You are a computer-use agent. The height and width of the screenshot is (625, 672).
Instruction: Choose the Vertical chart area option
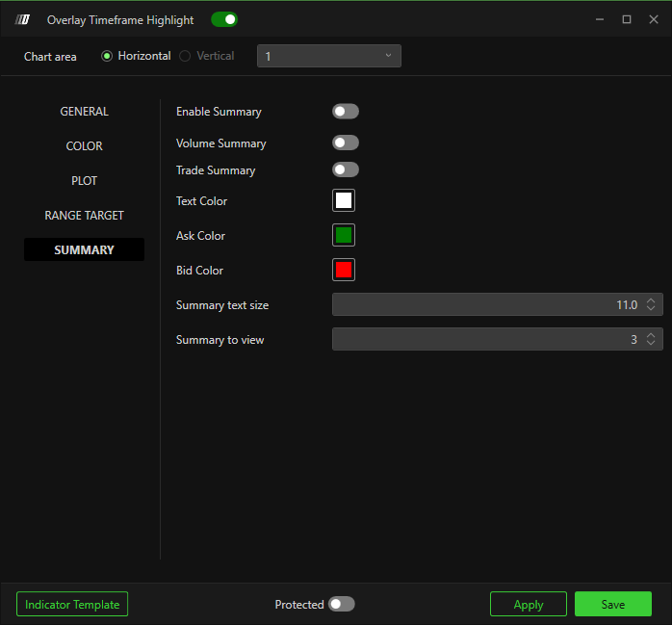pyautogui.click(x=185, y=56)
